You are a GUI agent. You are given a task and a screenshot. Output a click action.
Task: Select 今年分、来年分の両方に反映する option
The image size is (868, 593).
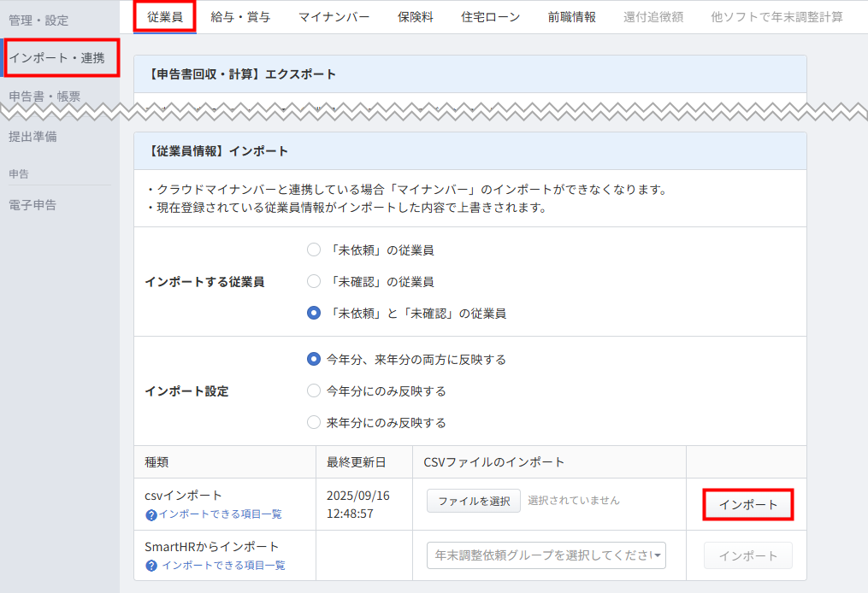(314, 360)
